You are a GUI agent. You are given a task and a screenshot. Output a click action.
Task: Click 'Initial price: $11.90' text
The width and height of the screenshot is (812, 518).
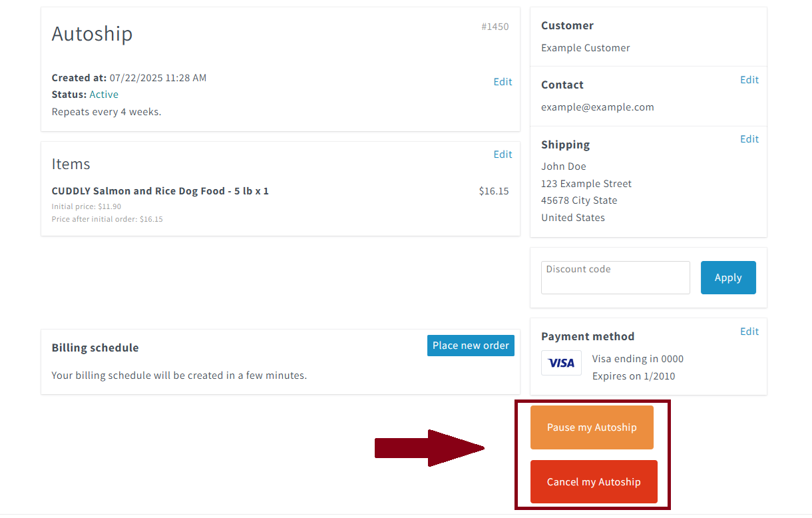point(87,206)
